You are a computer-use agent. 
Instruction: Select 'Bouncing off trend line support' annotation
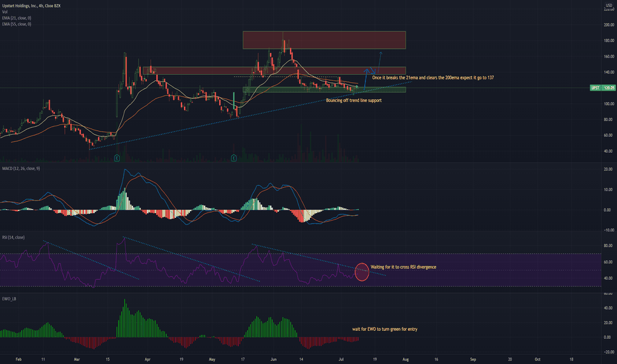354,101
